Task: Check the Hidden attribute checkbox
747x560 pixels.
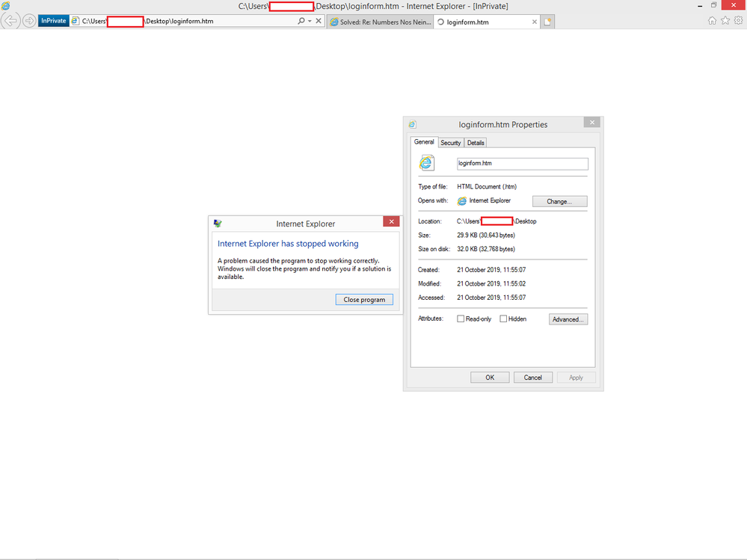Action: click(x=504, y=319)
